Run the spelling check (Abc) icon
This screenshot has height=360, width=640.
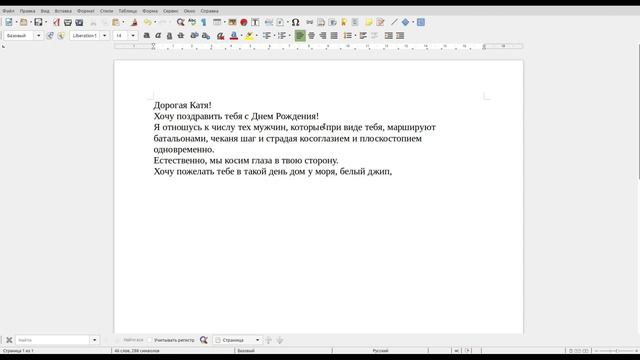tap(192, 22)
